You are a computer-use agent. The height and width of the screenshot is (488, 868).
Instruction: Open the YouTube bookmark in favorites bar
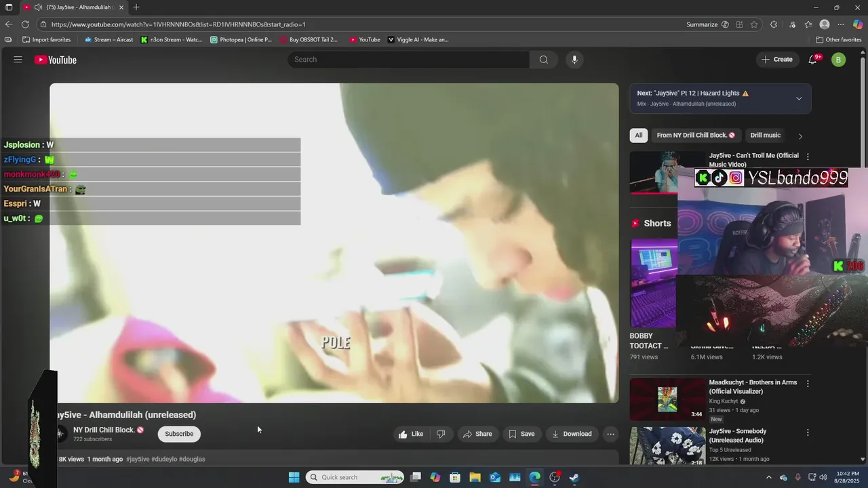click(365, 40)
